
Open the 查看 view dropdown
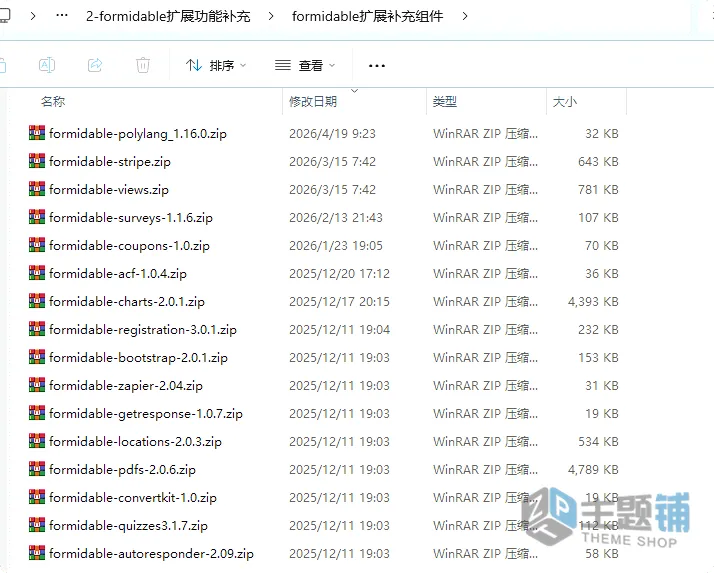[x=305, y=66]
